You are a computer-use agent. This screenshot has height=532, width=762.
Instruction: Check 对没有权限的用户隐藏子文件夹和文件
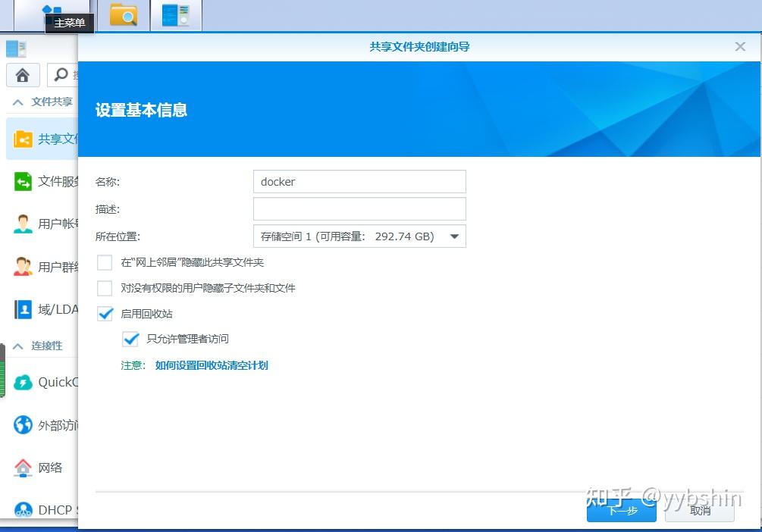click(x=104, y=288)
